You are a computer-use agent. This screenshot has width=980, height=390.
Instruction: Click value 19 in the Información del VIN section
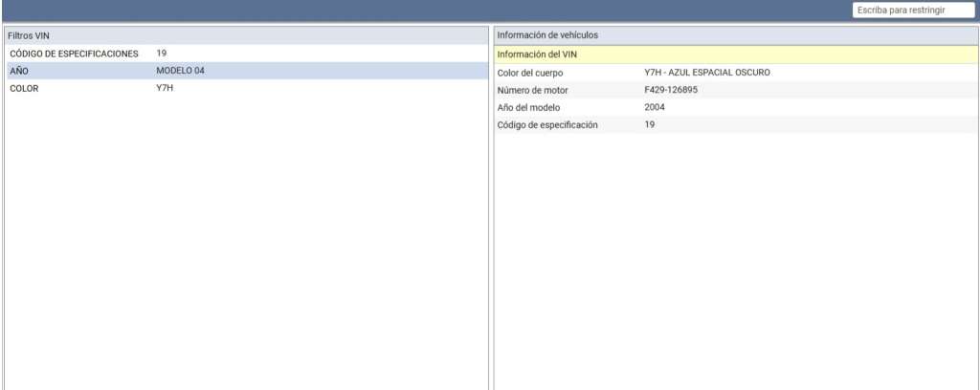pos(650,124)
